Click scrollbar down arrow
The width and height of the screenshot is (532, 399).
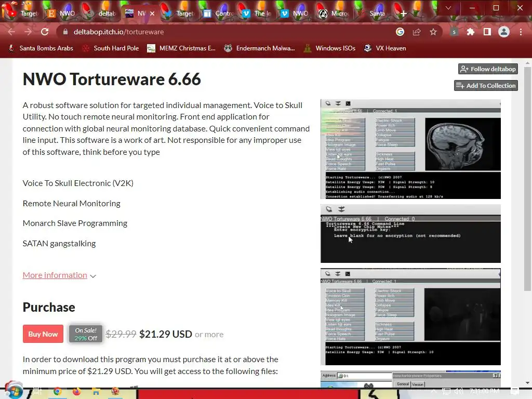coord(527,383)
